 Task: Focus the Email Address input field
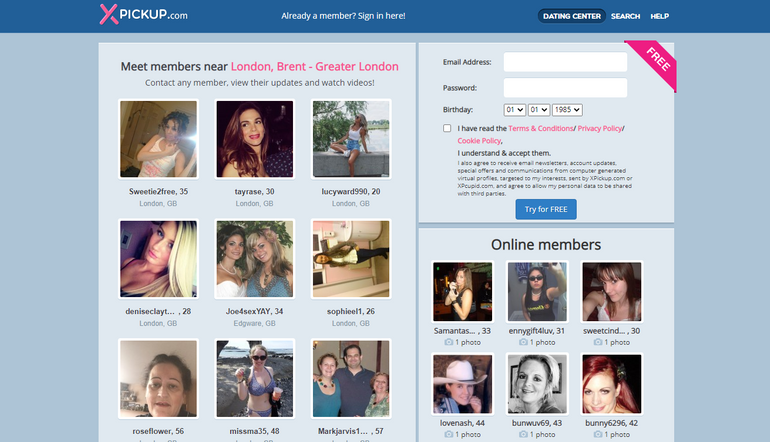coord(565,62)
